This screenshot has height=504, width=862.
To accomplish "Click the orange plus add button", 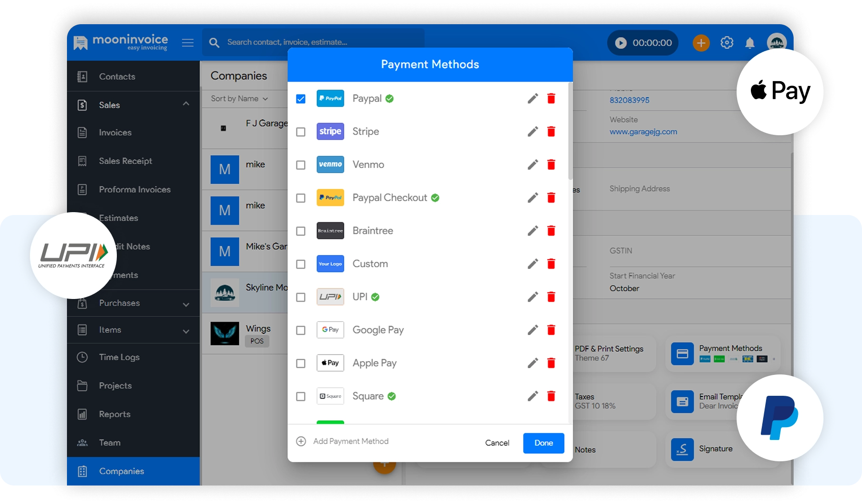I will click(701, 43).
